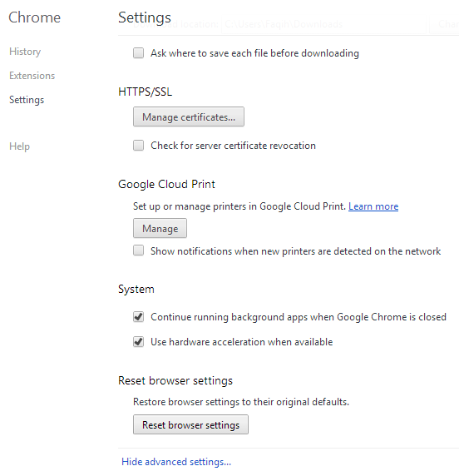Image resolution: width=459 pixels, height=476 pixels.
Task: Open Help from the sidebar
Action: tap(19, 146)
